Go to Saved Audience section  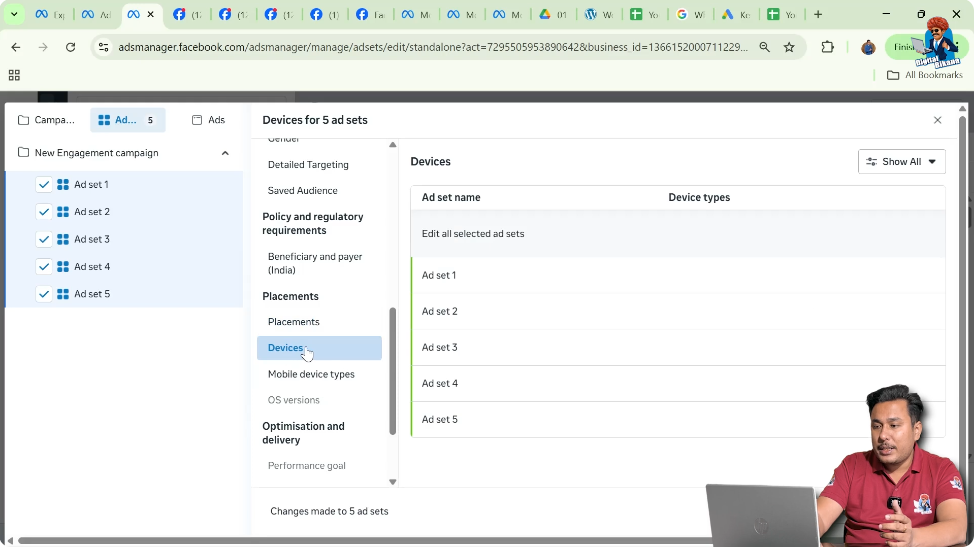(x=303, y=191)
